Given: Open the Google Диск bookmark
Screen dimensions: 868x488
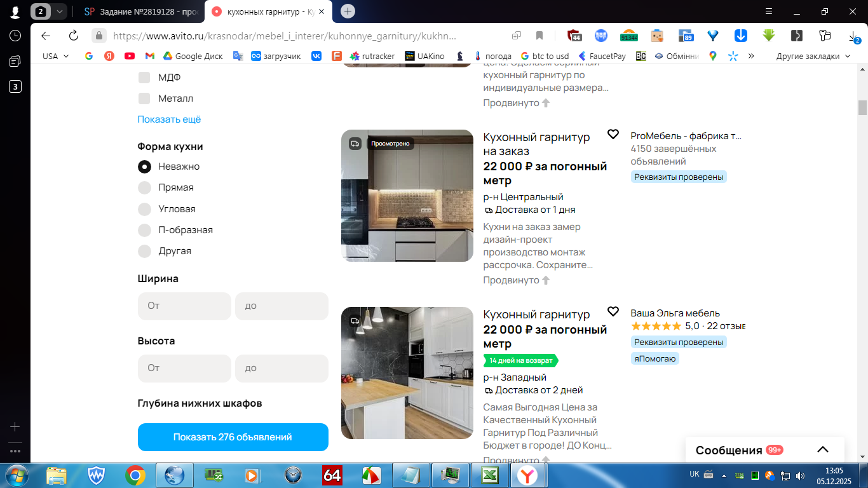Looking at the screenshot, I should pos(193,56).
